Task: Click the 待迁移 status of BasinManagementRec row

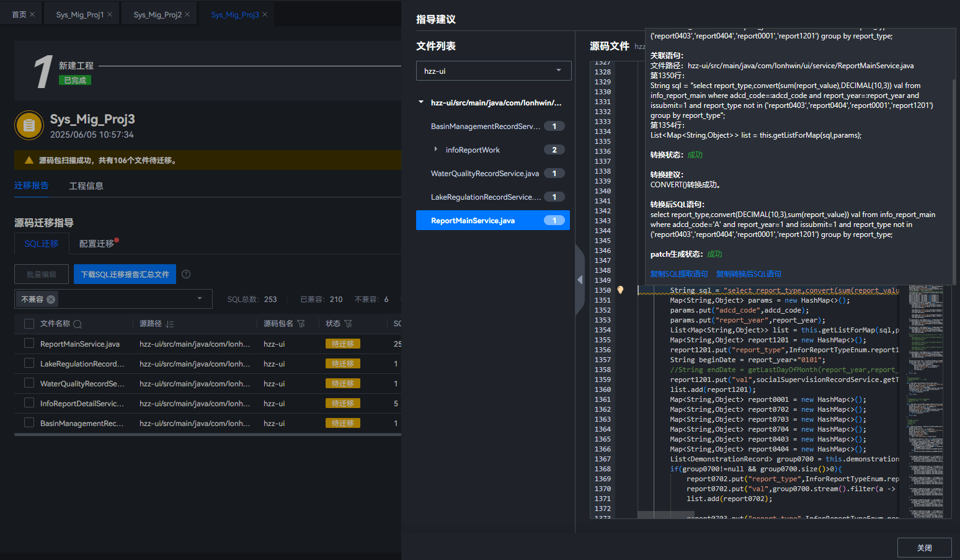Action: coord(343,423)
